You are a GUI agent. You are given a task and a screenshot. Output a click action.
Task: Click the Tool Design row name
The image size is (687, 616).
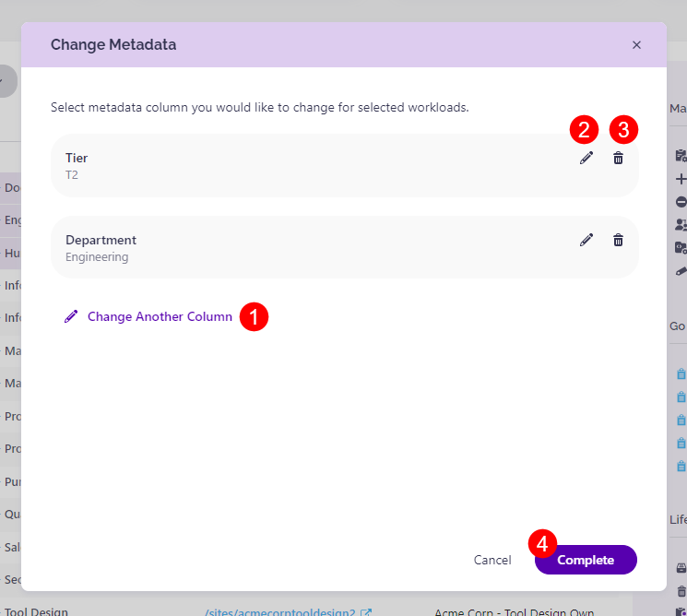(36, 611)
